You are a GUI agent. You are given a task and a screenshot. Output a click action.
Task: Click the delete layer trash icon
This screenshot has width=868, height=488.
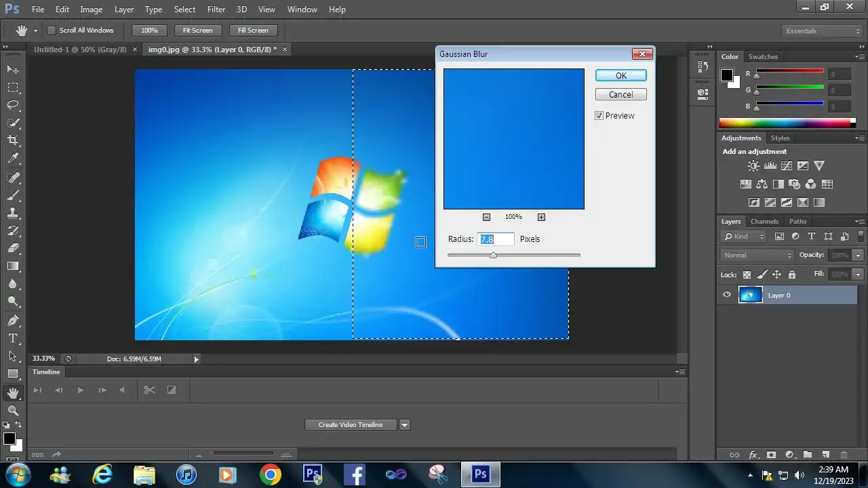pyautogui.click(x=844, y=455)
